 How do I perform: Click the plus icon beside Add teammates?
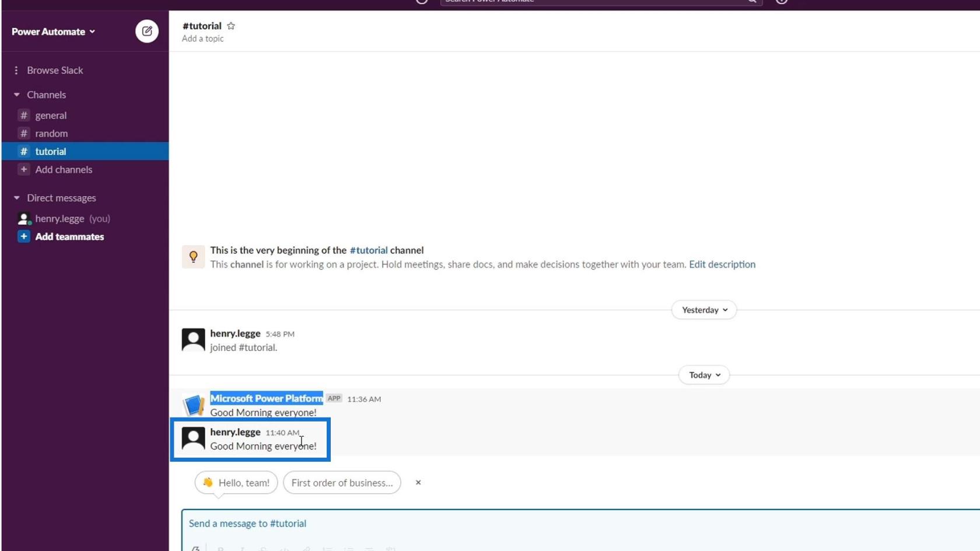point(24,236)
